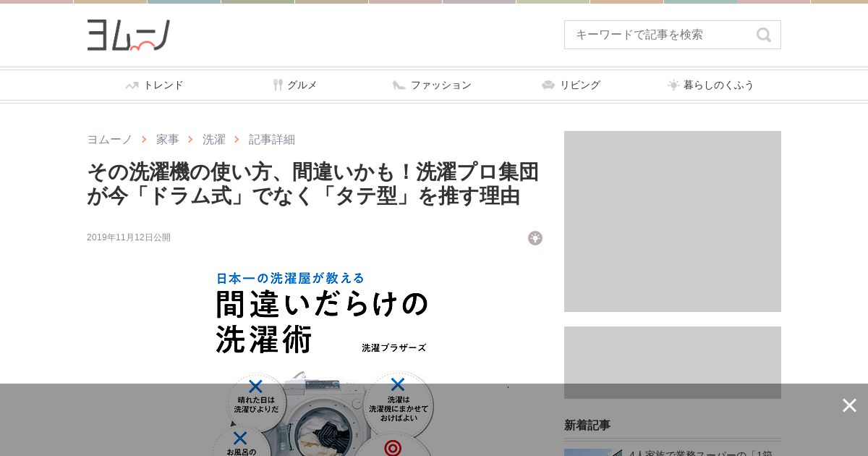868x456 pixels.
Task: Focus the keyword search field
Action: [x=673, y=35]
